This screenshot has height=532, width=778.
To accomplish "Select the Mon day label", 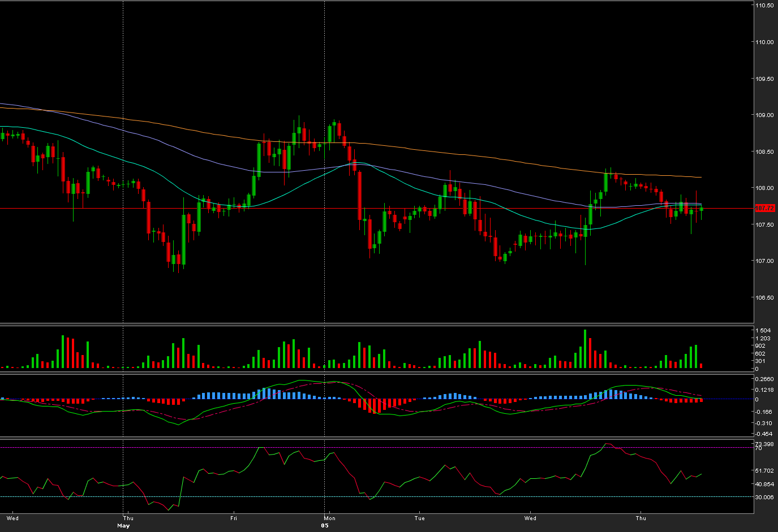I will [330, 518].
